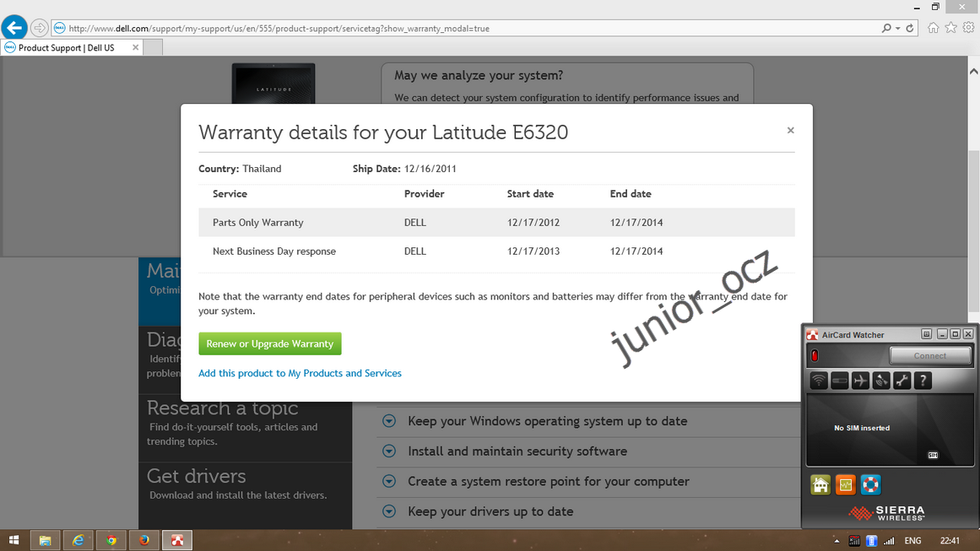Click the Service column header

[x=230, y=194]
